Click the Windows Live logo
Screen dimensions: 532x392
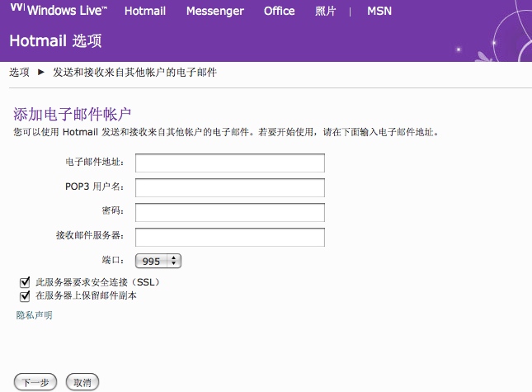pos(58,11)
